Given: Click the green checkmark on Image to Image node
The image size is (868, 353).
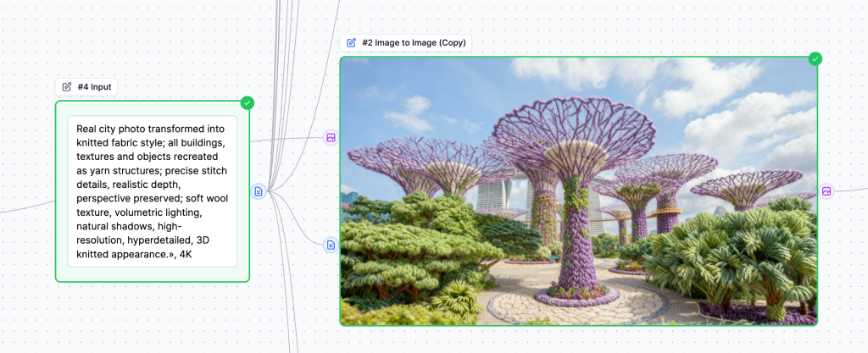Looking at the screenshot, I should click(815, 58).
